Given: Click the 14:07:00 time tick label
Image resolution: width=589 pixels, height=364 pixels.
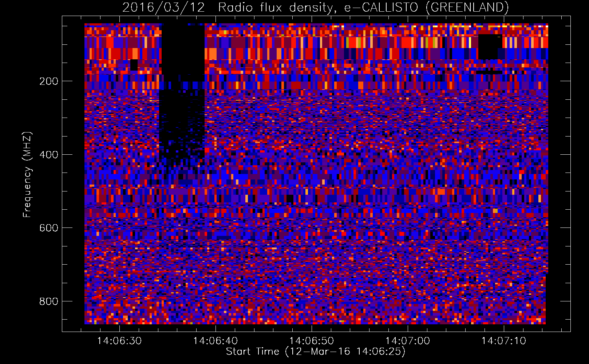Looking at the screenshot, I should pyautogui.click(x=408, y=341).
